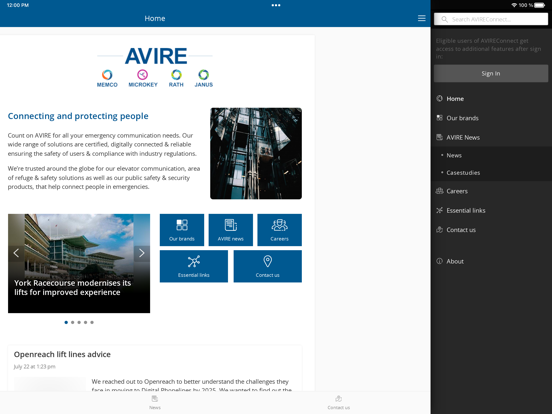Click the AVIRE News sidebar icon
This screenshot has width=552, height=414.
439,137
